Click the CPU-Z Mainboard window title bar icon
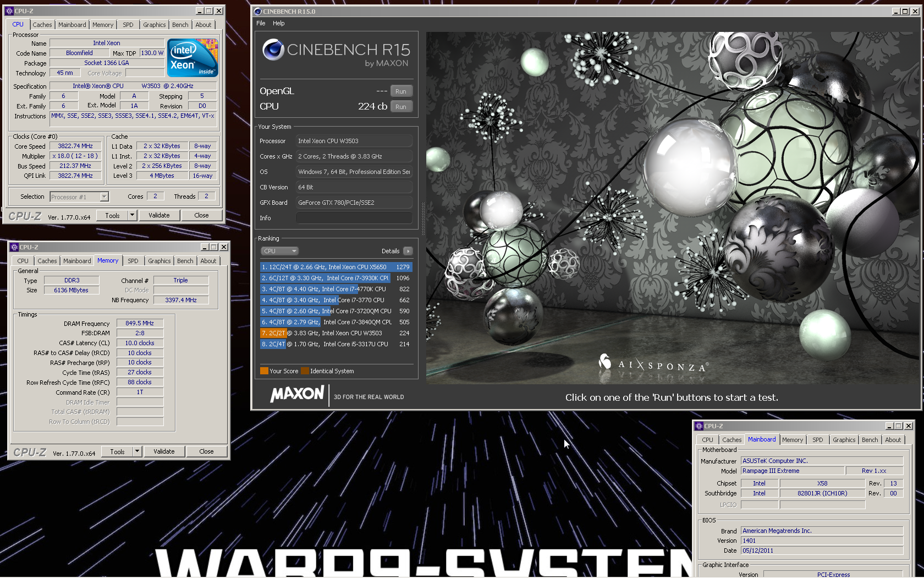Screen dimensions: 924x578 click(x=699, y=426)
